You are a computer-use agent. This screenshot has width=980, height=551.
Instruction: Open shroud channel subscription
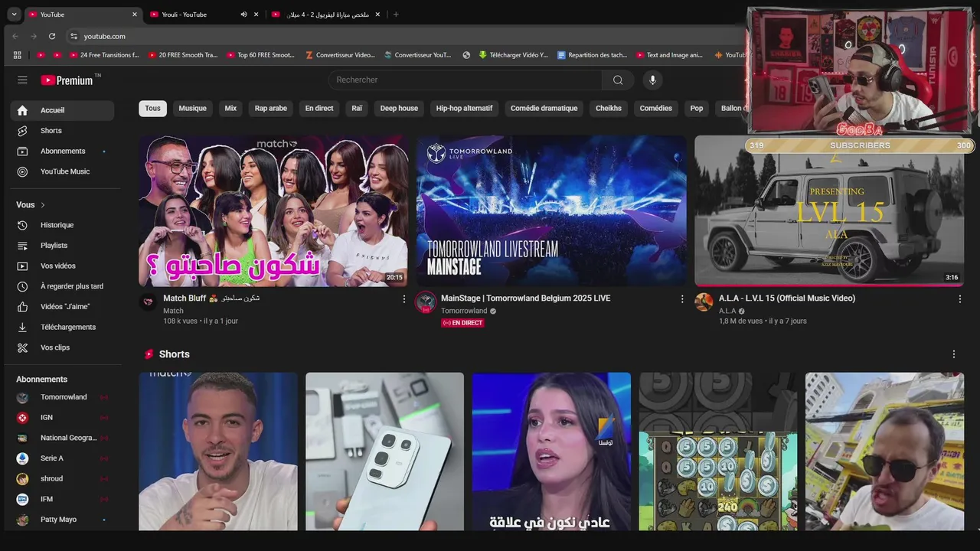pyautogui.click(x=62, y=479)
